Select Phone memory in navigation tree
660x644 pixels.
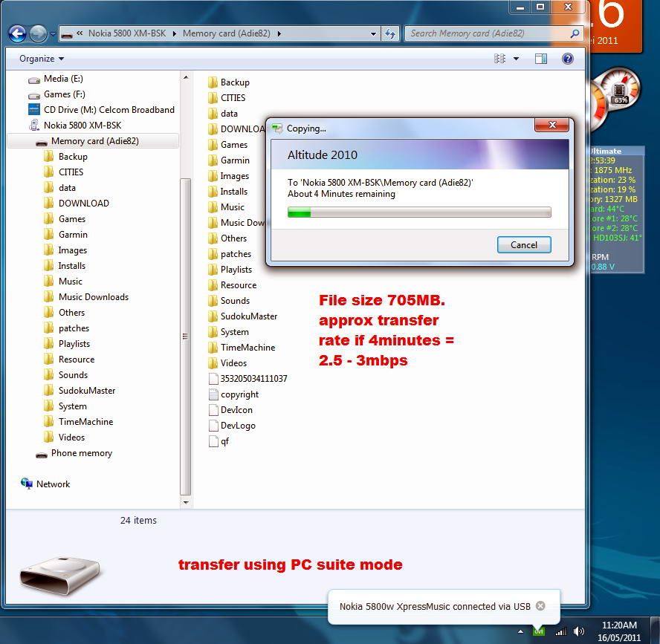(x=81, y=453)
